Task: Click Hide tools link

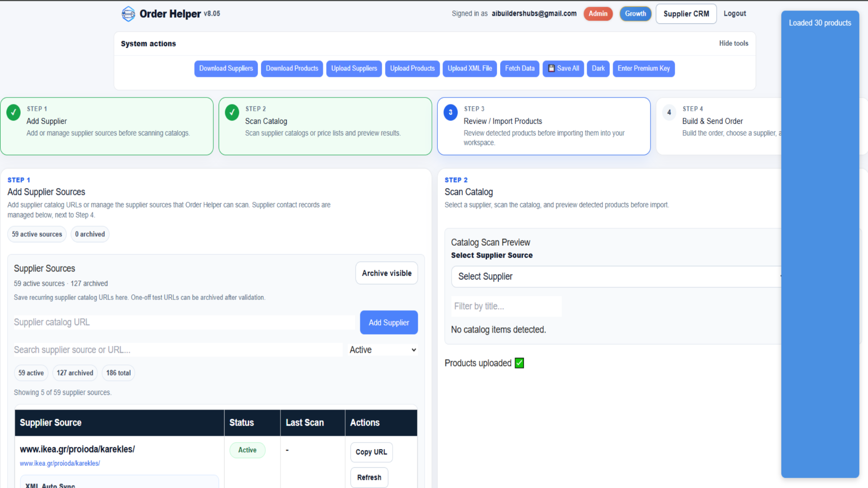Action: (x=734, y=43)
